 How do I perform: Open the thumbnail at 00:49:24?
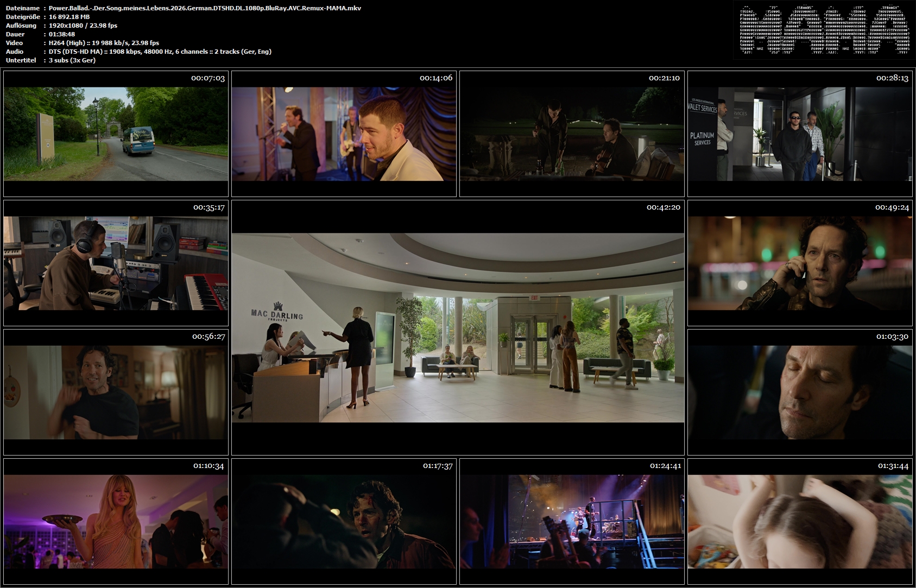[800, 263]
